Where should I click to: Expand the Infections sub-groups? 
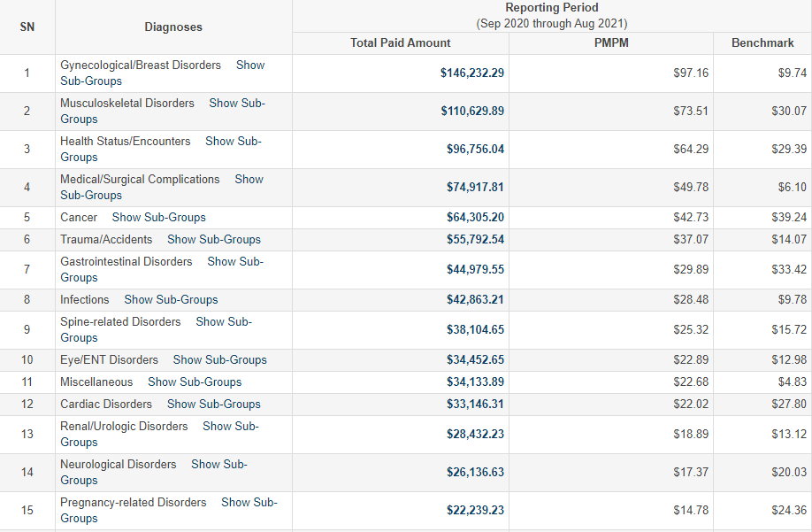[171, 300]
